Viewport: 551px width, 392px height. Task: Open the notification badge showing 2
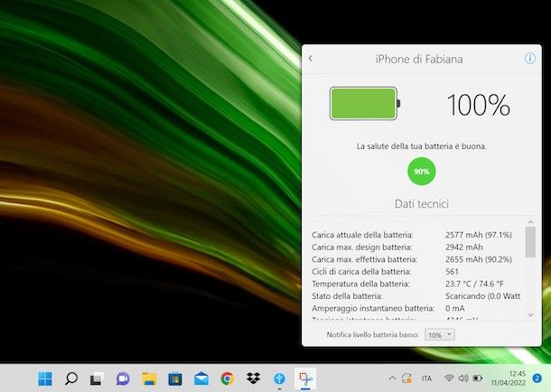click(x=537, y=378)
